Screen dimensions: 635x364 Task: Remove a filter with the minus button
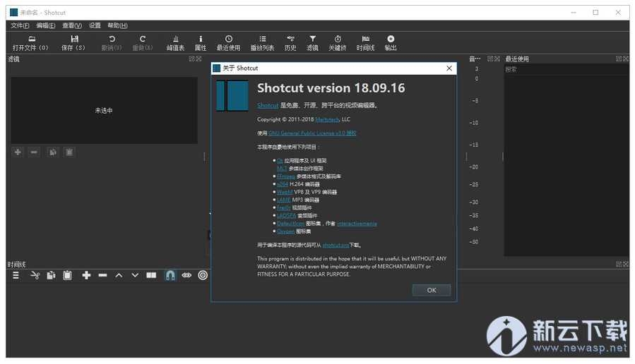point(34,152)
